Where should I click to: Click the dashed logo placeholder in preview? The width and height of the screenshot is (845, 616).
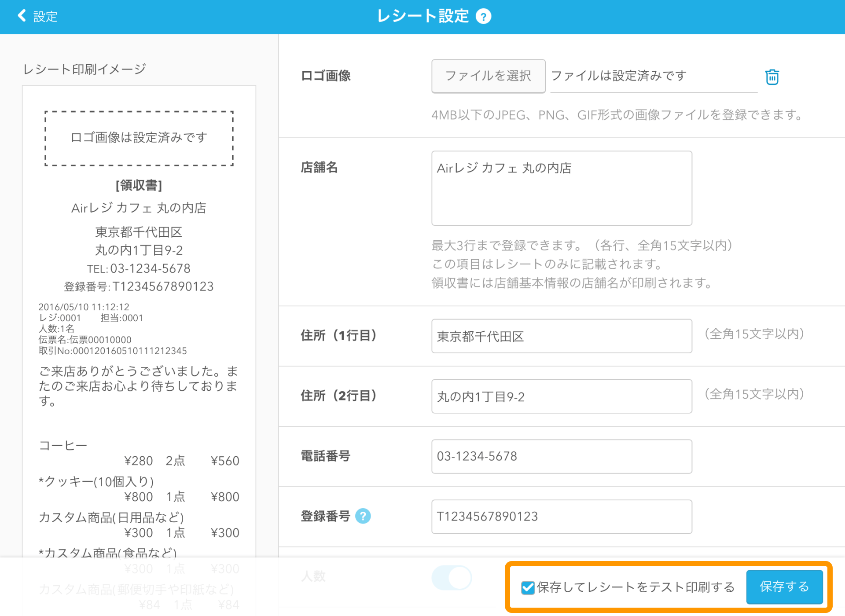(x=139, y=138)
